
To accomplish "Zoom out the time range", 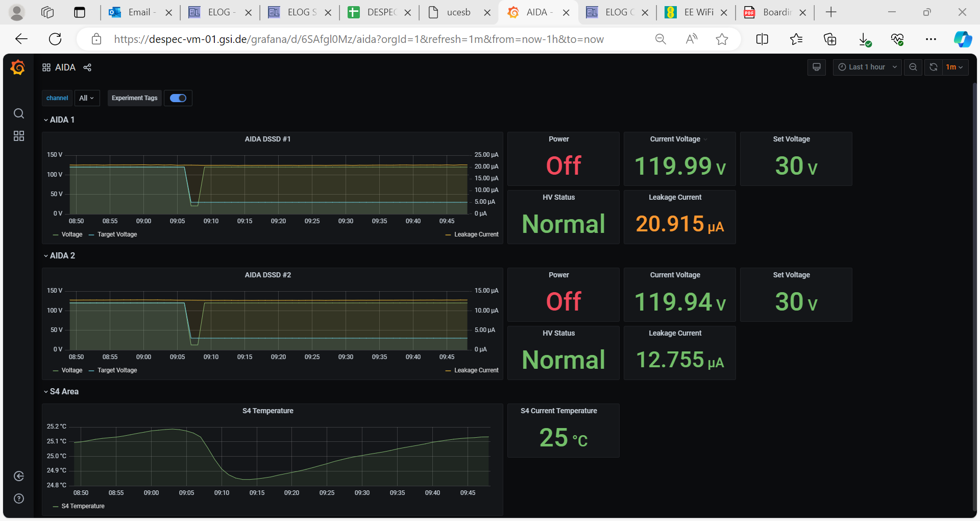I will [913, 67].
